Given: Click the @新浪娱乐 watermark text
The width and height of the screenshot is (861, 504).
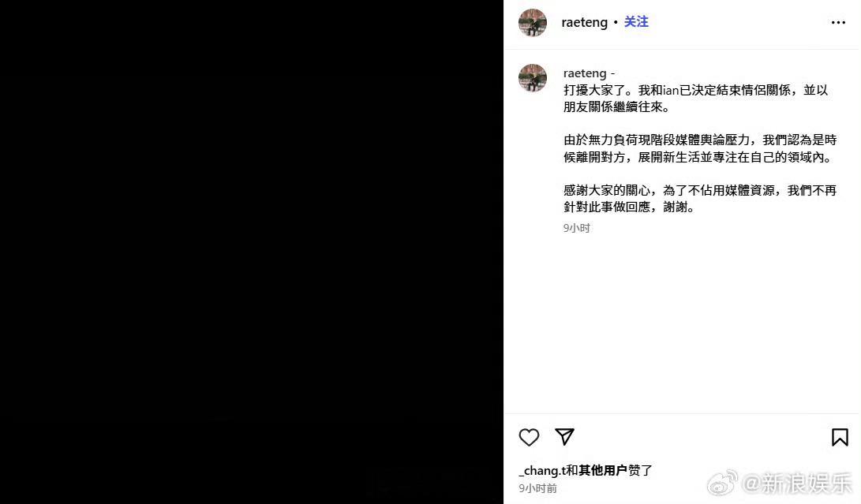Looking at the screenshot, I should (x=797, y=483).
